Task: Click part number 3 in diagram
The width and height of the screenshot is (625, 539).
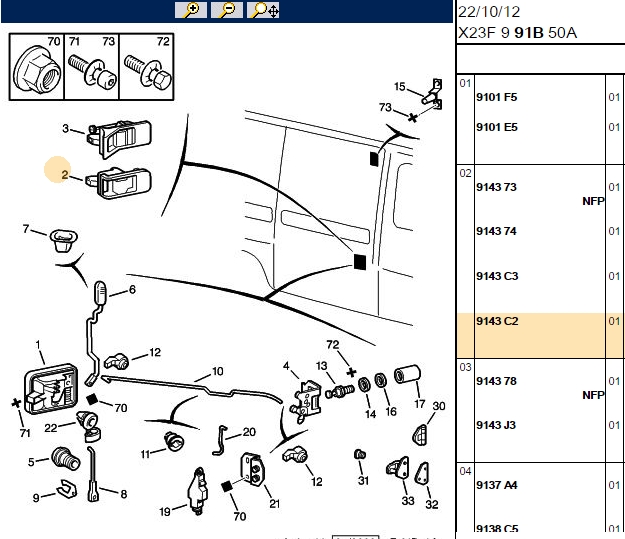Action: (x=65, y=129)
